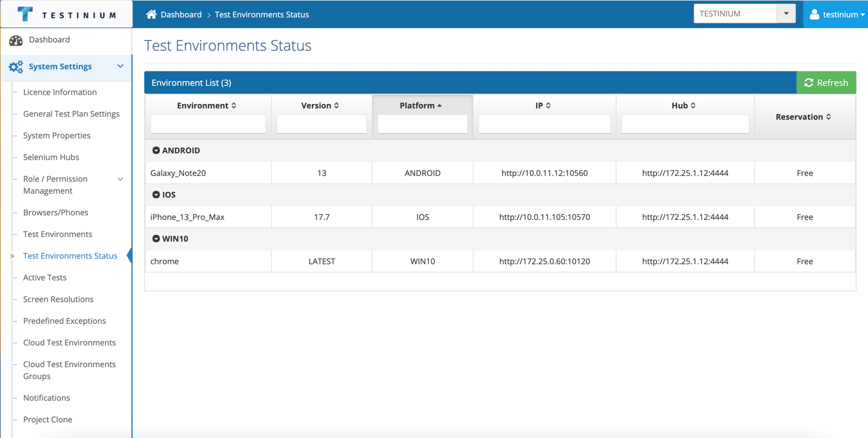868x438 pixels.
Task: Sort by Version column sort icon
Action: [337, 106]
